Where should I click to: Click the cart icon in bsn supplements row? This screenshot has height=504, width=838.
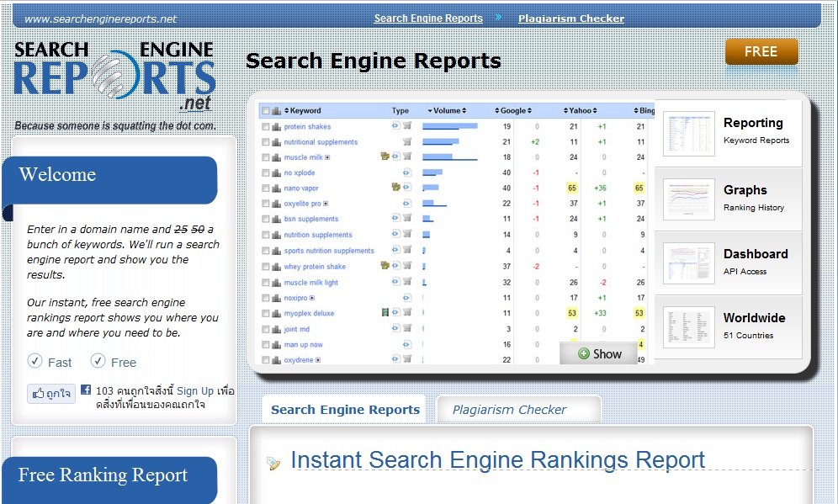pyautogui.click(x=407, y=218)
